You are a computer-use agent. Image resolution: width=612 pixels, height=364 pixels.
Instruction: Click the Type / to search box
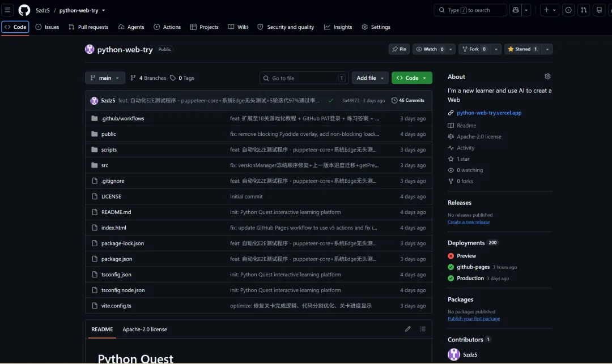pyautogui.click(x=470, y=10)
